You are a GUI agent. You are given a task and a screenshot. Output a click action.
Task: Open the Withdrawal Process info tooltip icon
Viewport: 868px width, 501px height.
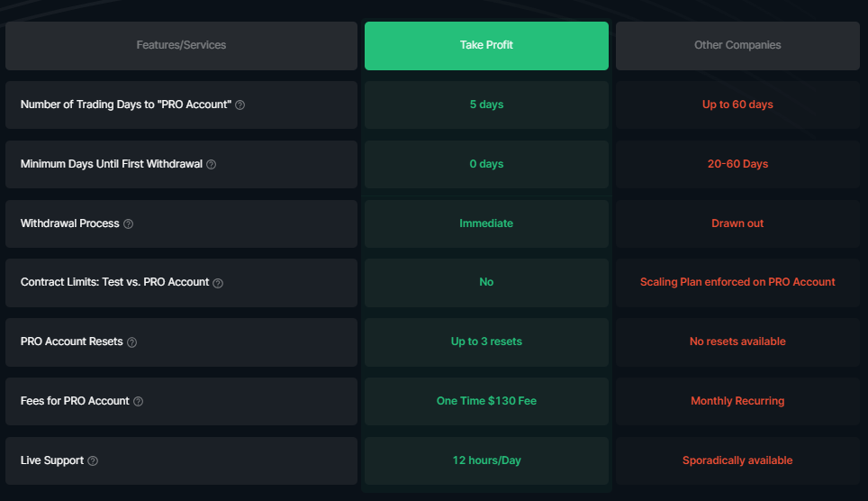pos(128,223)
